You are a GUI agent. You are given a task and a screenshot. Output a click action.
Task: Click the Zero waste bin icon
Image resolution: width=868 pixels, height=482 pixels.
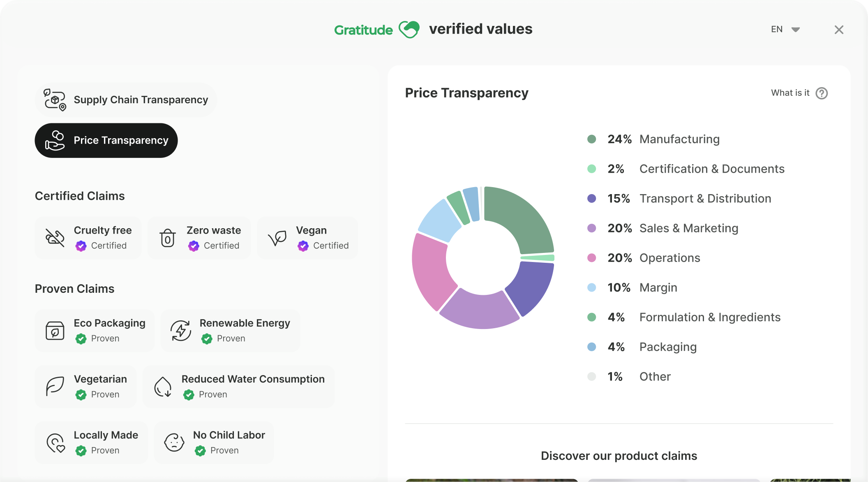168,238
